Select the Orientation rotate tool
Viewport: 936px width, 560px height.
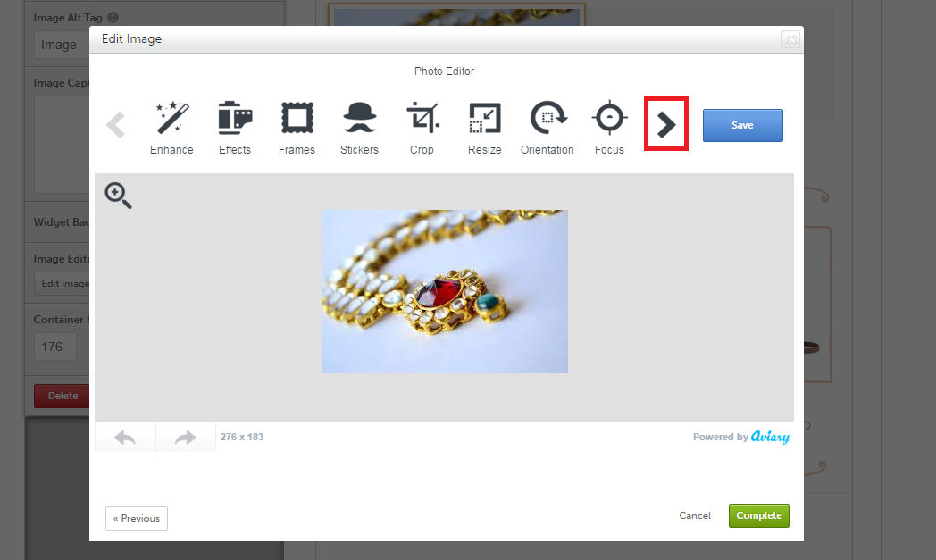click(x=547, y=127)
